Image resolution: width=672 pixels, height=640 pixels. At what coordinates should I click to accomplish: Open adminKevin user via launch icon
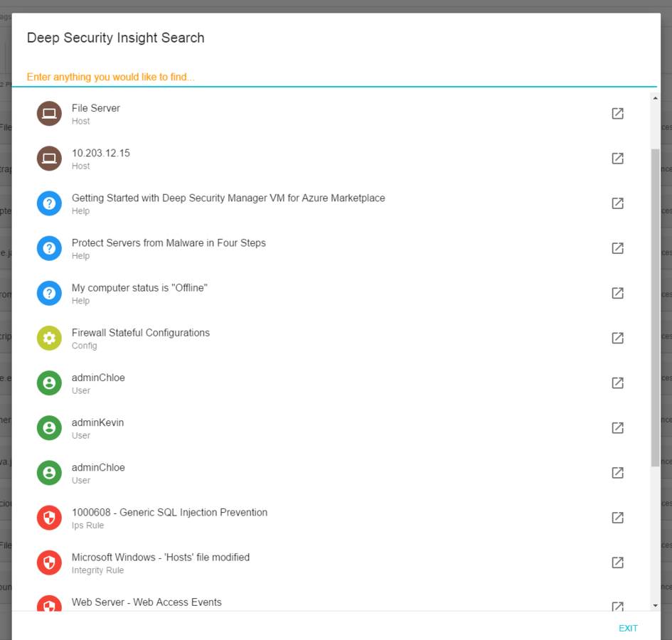(x=617, y=428)
